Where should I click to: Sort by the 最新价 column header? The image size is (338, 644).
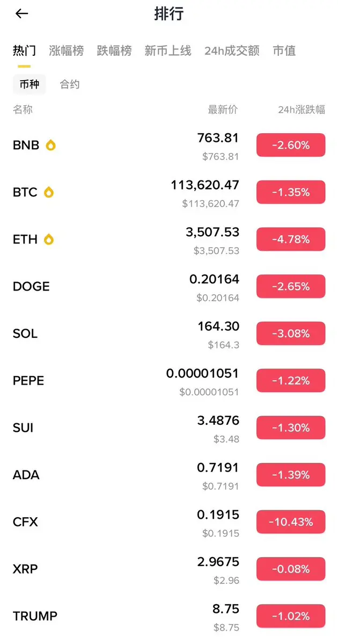pyautogui.click(x=223, y=110)
